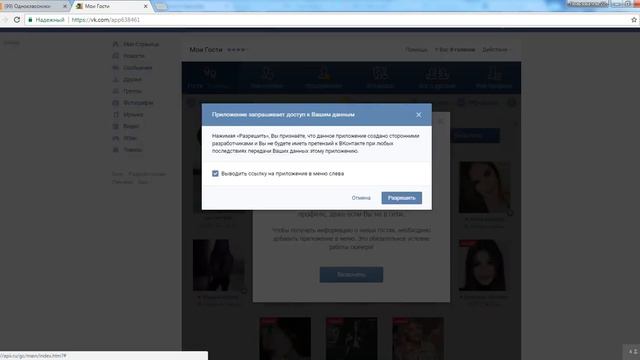The width and height of the screenshot is (640, 360).
Task: Open the lower right dark-haired woman's photo
Action: pos(484,265)
